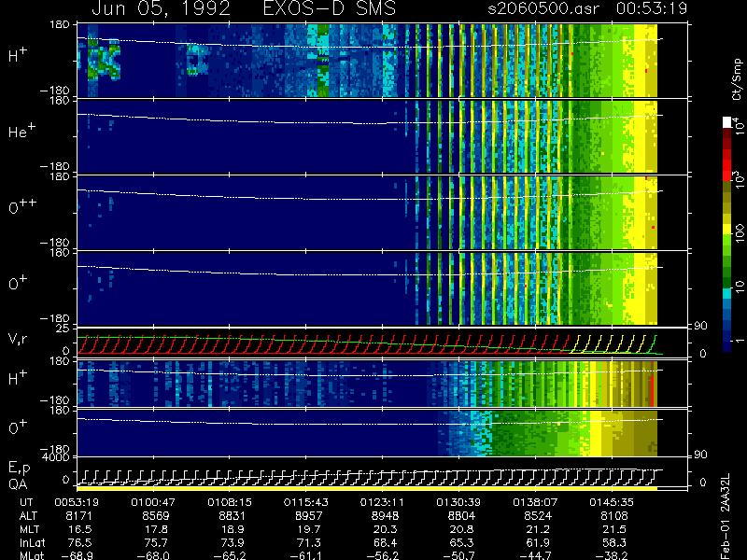Click UT value "0145:35"
747x560 pixels.
coord(612,502)
